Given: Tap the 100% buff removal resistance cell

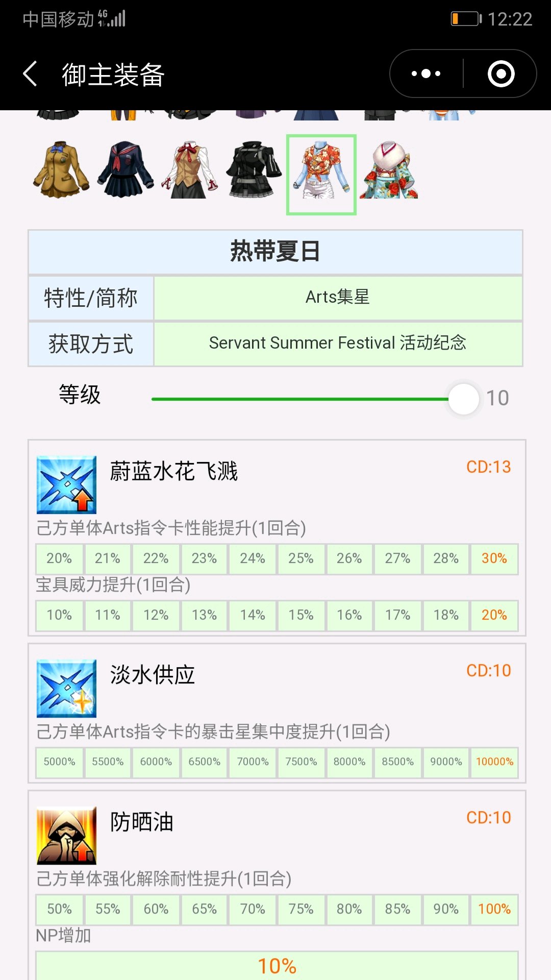Looking at the screenshot, I should click(494, 909).
